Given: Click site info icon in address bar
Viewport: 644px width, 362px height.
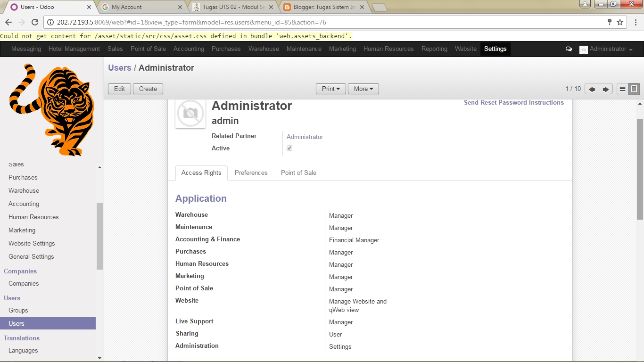Looking at the screenshot, I should [50, 22].
